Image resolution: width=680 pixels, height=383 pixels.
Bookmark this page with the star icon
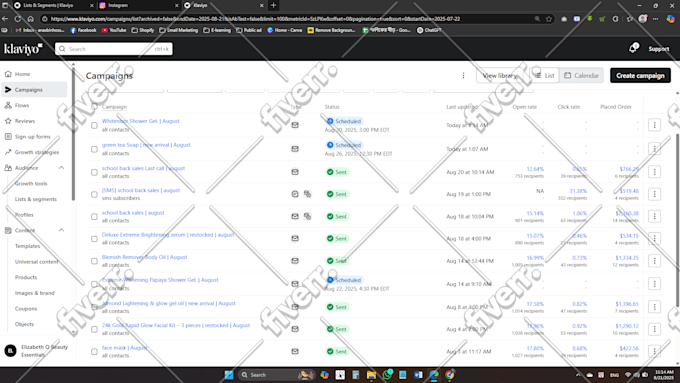tap(549, 19)
